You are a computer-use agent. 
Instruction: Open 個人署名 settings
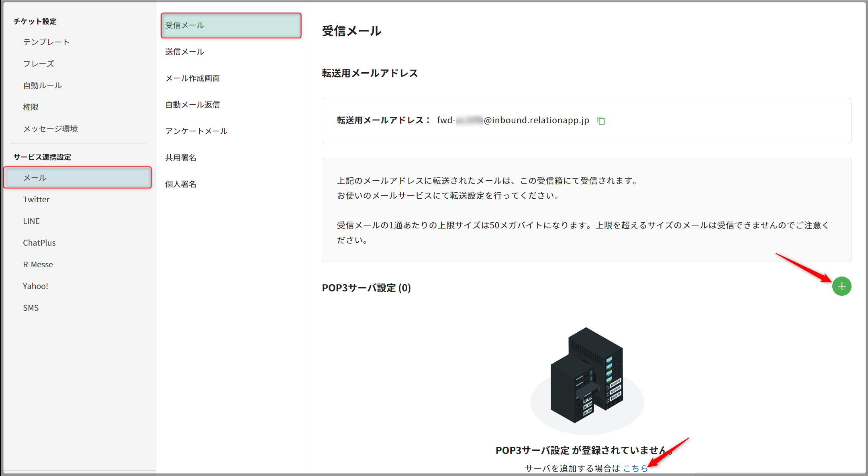pos(181,184)
